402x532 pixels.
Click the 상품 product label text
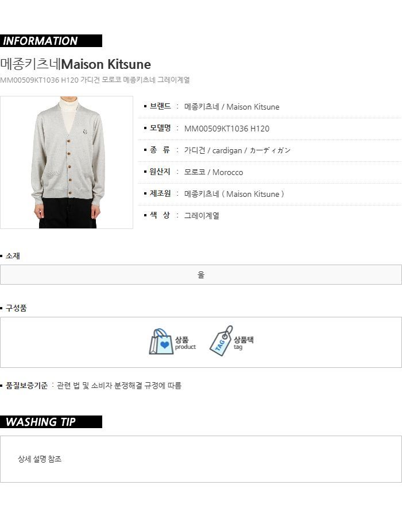[x=185, y=343]
